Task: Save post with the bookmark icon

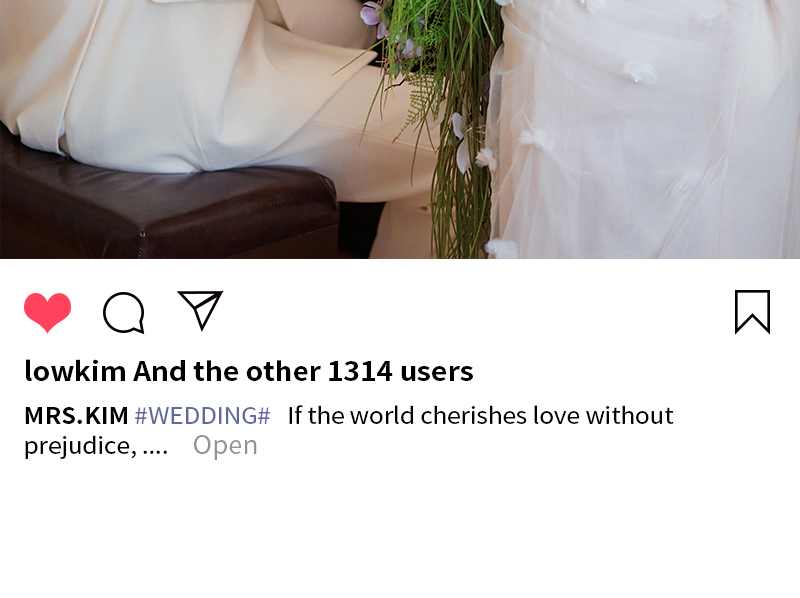Action: point(752,312)
